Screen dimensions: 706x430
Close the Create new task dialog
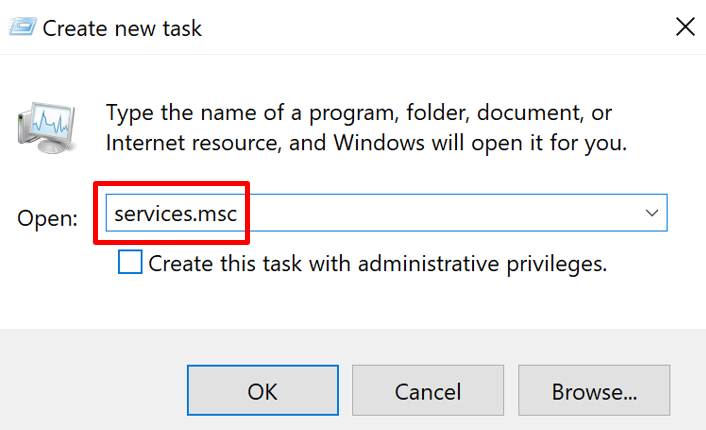coord(685,27)
